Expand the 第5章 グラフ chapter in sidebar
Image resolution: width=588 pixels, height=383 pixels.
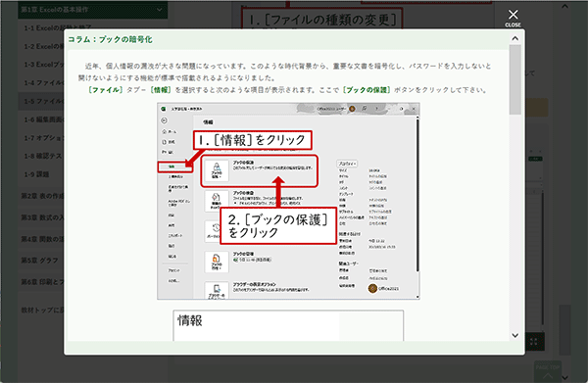tap(40, 261)
